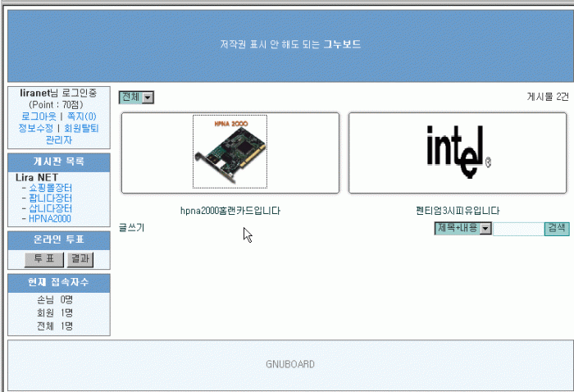Open the hpna2000홈랜카드입니다 post title
The width and height of the screenshot is (574, 392).
230,211
